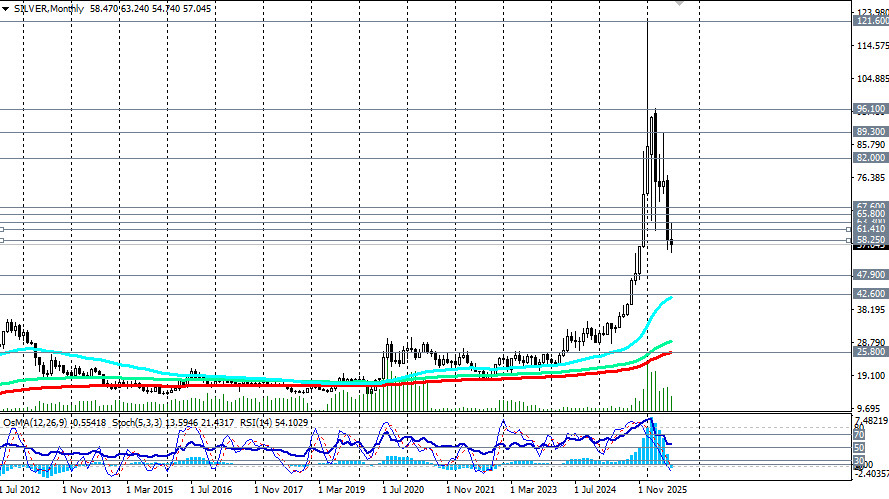Open the chart menu triangle beside SILVER,Monthly
The width and height of the screenshot is (889, 499).
pos(6,9)
